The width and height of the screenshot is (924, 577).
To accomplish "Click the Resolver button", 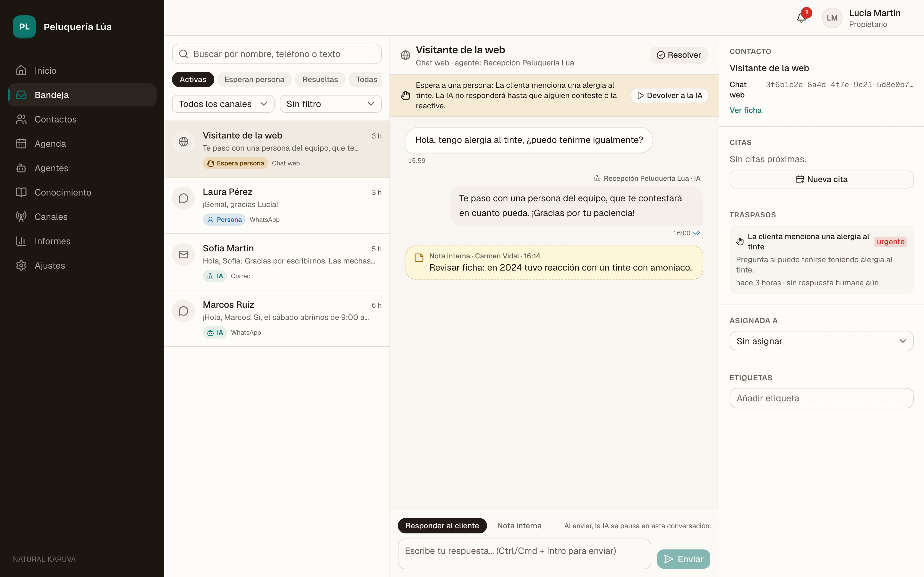I will (x=679, y=55).
